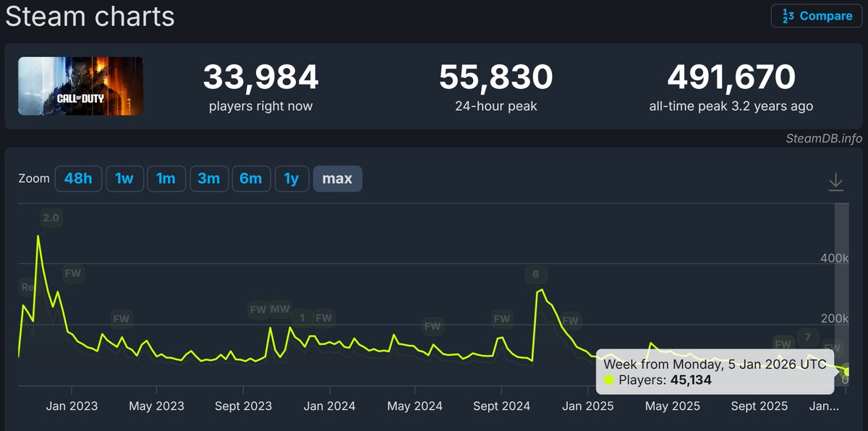Click the highlighted data point on the line
The image size is (868, 431).
coord(848,372)
